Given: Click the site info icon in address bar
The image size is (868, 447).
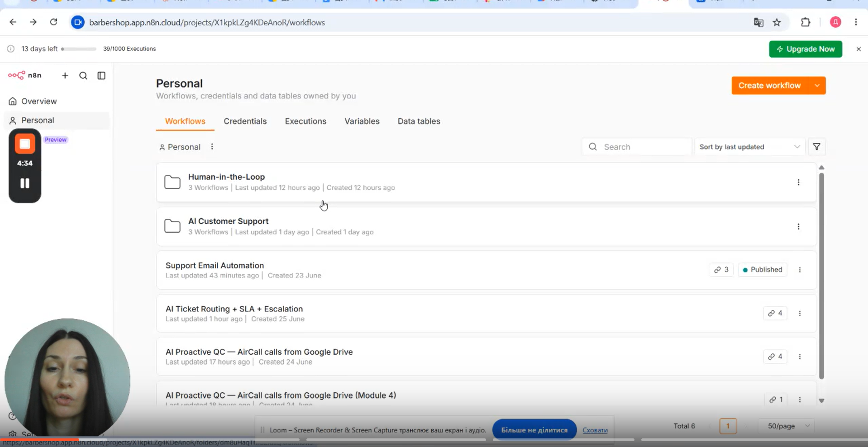Looking at the screenshot, I should point(78,22).
